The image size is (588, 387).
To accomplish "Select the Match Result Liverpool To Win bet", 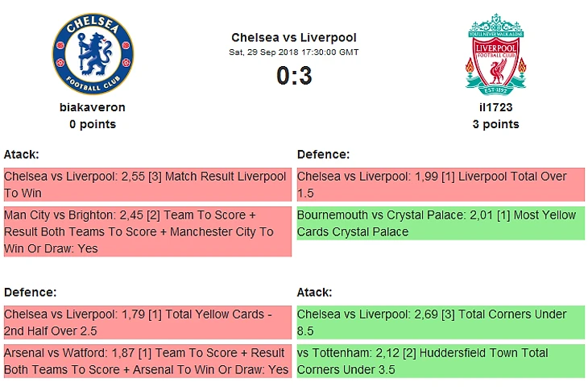I will 147,185.
